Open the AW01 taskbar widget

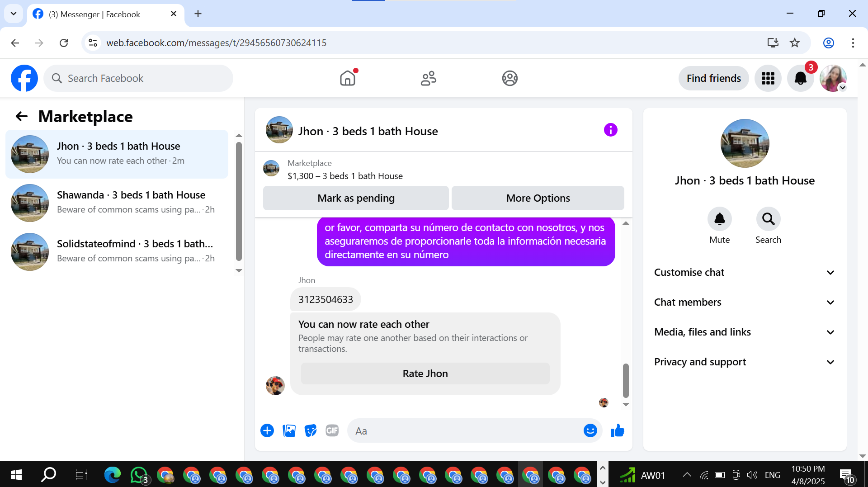coord(642,475)
